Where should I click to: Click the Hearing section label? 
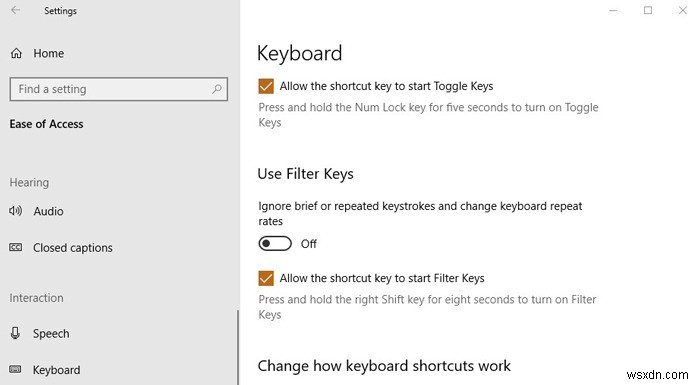pyautogui.click(x=29, y=183)
